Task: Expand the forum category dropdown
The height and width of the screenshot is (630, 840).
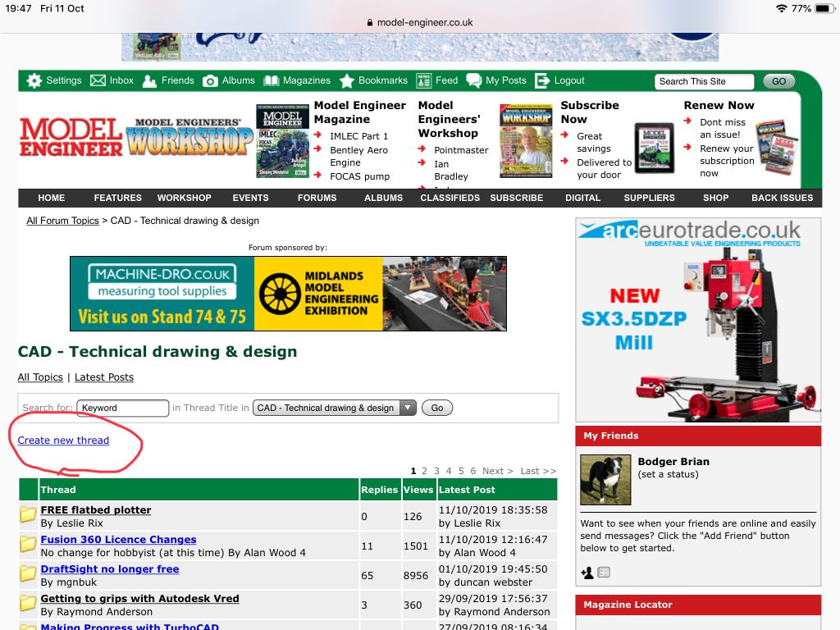Action: (408, 408)
